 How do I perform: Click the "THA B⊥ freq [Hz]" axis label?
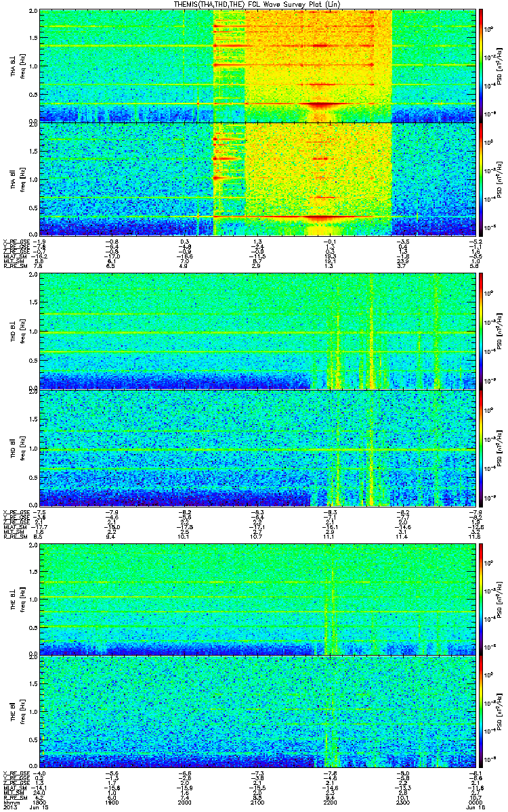(x=17, y=65)
